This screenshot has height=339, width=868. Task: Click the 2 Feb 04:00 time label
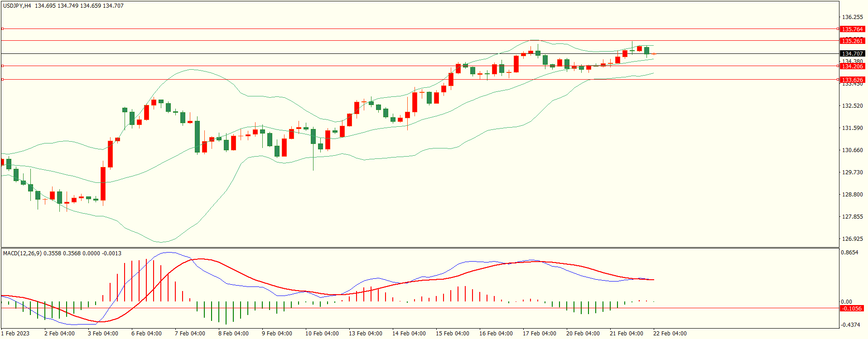pyautogui.click(x=60, y=334)
